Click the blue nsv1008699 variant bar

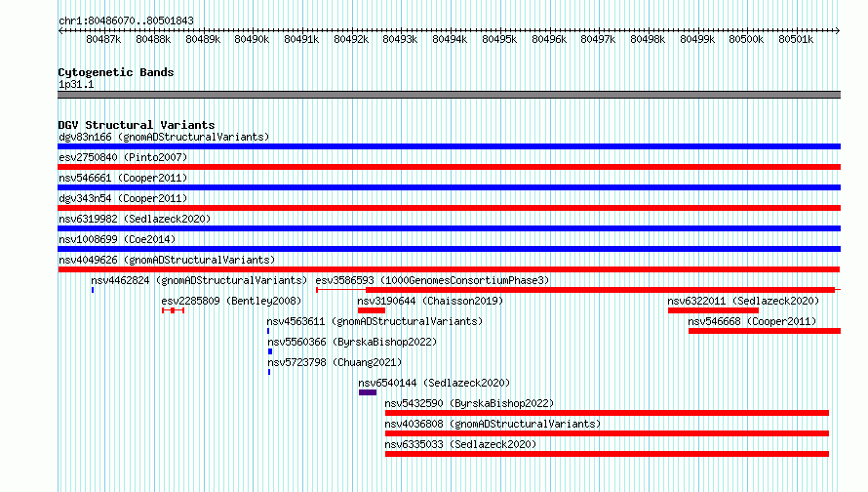coord(449,249)
